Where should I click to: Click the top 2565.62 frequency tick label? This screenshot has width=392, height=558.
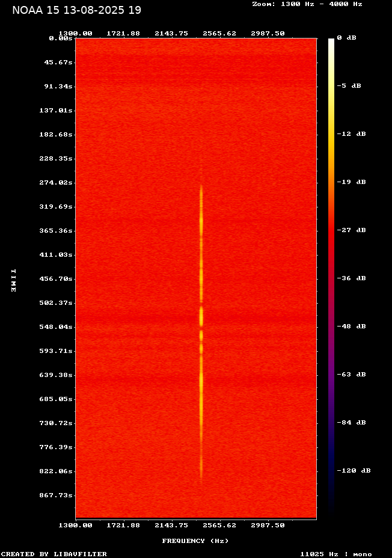(219, 34)
